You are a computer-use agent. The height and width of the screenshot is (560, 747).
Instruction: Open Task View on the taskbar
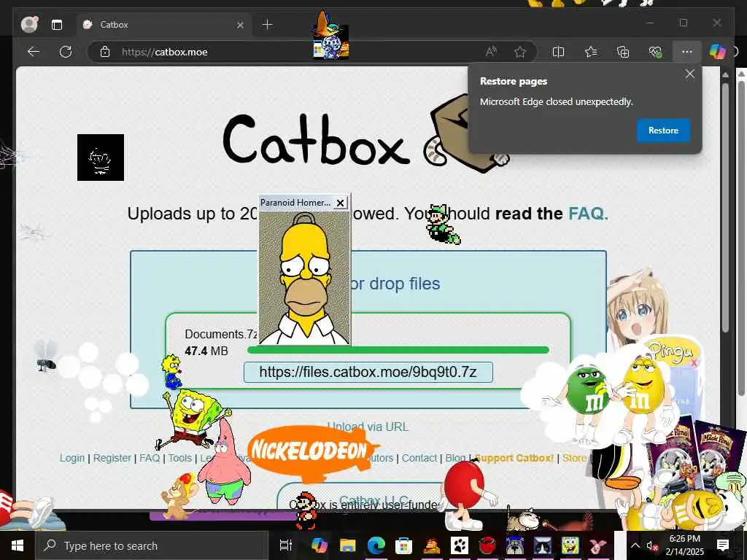coord(286,545)
